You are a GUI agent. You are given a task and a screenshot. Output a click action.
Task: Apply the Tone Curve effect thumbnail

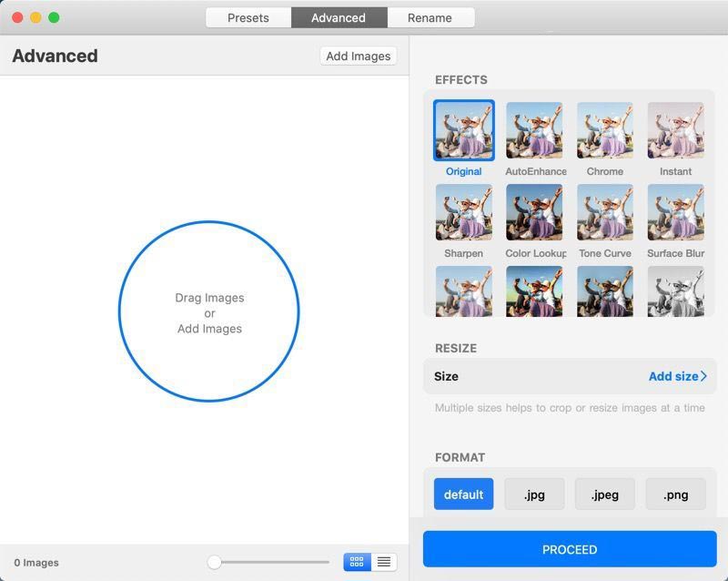(x=605, y=212)
